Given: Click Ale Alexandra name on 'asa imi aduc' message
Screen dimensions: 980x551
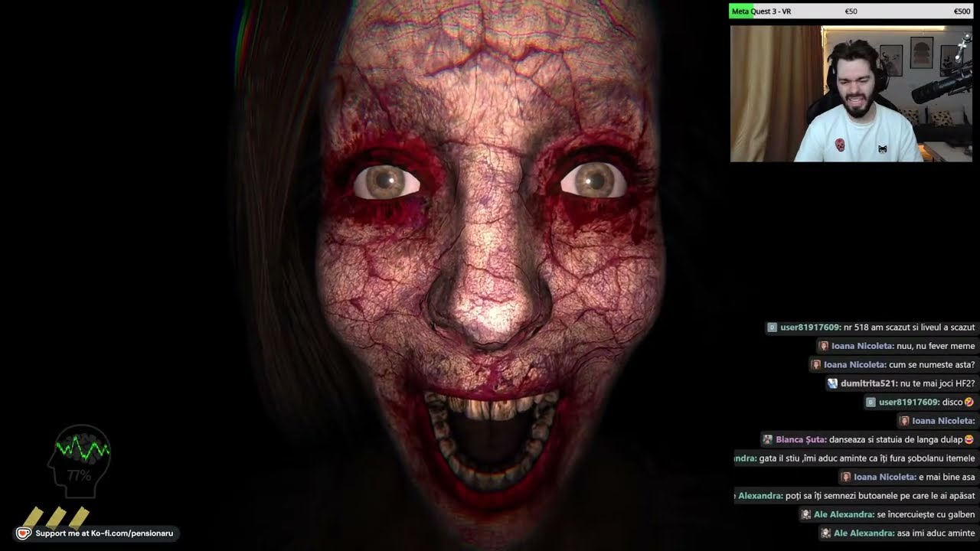Looking at the screenshot, I should (x=864, y=533).
